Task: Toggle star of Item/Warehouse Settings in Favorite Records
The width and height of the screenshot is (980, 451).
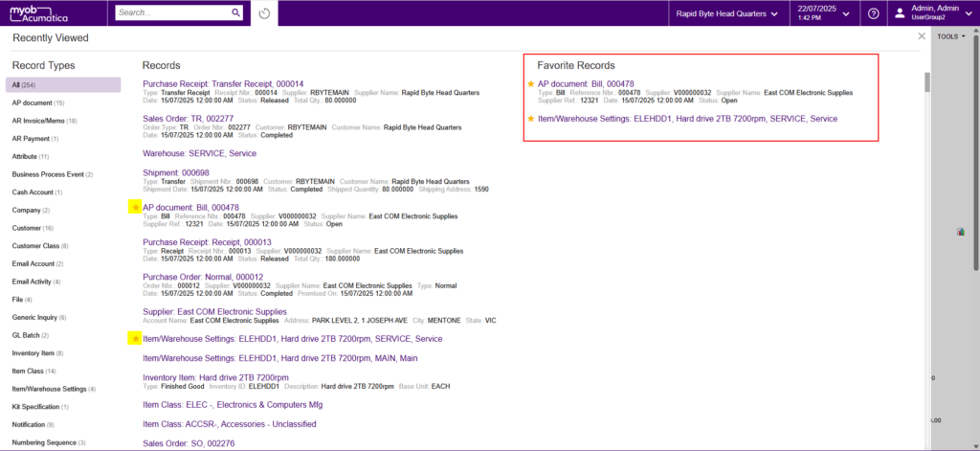Action: tap(531, 118)
